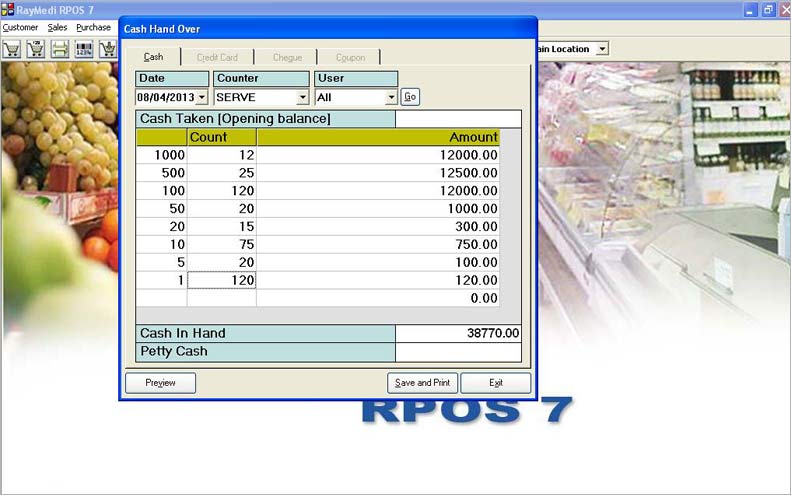The width and height of the screenshot is (791, 495).
Task: Expand the Counter dropdown showing SERVE
Action: [302, 97]
